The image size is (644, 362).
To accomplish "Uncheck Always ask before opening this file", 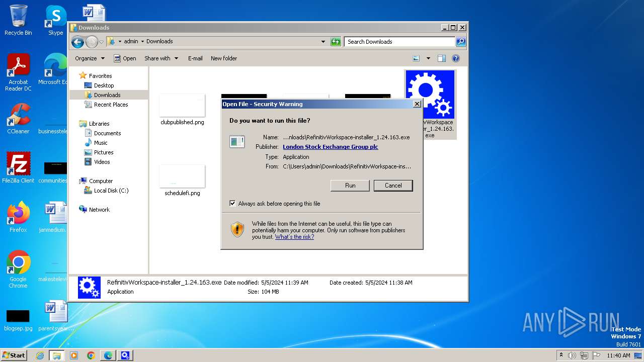I will (x=232, y=204).
